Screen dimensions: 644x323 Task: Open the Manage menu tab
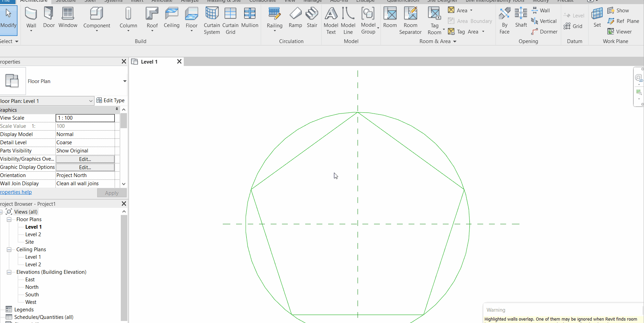pyautogui.click(x=312, y=1)
